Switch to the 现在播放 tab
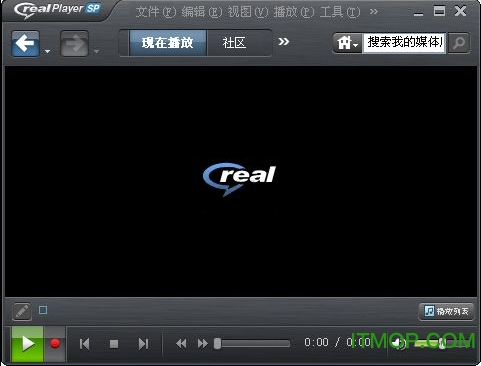481x366 pixels. (167, 43)
